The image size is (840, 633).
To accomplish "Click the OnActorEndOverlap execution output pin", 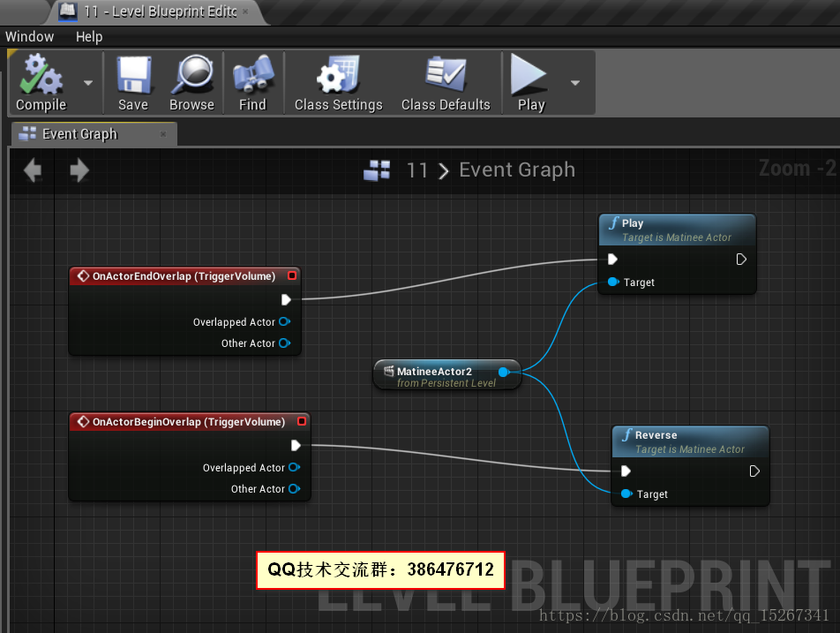I will (286, 299).
